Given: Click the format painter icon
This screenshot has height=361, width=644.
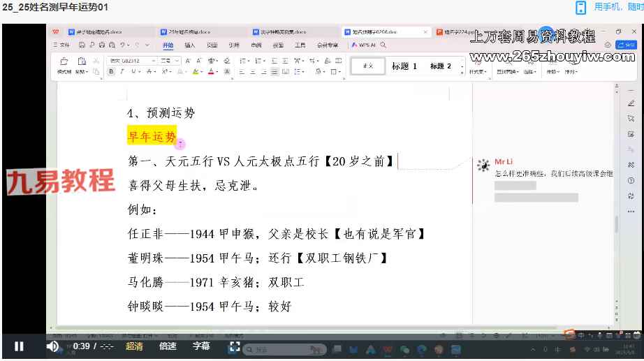Looking at the screenshot, I should pyautogui.click(x=64, y=61).
